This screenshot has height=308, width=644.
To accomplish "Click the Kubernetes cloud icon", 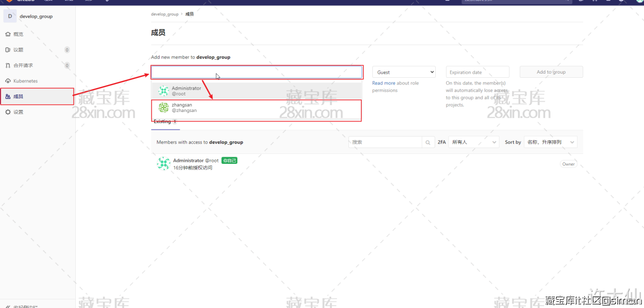I will [x=8, y=81].
